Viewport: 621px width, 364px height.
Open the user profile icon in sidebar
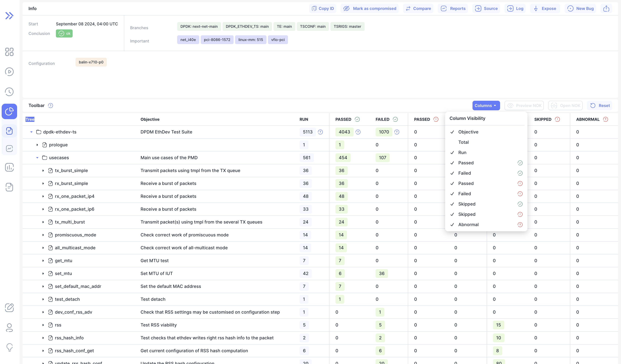[9, 328]
